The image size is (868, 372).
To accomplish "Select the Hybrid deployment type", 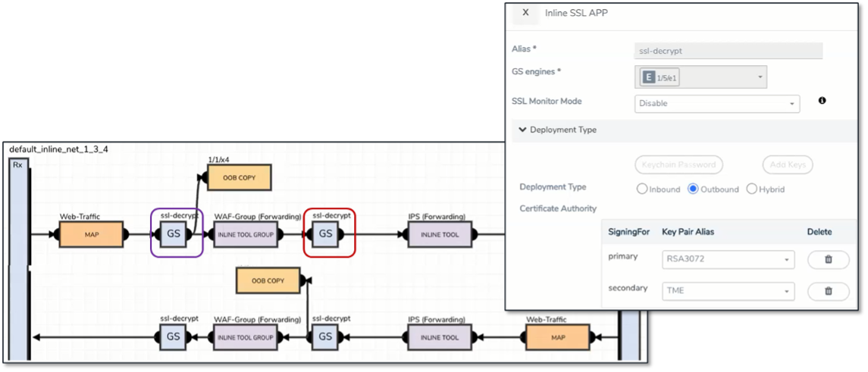I will [x=752, y=189].
